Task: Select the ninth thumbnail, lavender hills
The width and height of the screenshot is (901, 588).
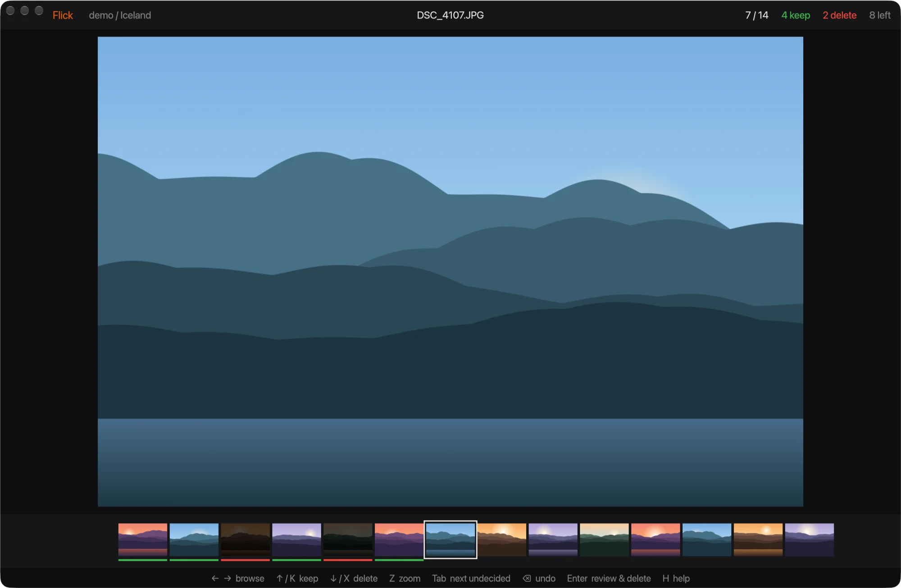Action: click(x=553, y=540)
